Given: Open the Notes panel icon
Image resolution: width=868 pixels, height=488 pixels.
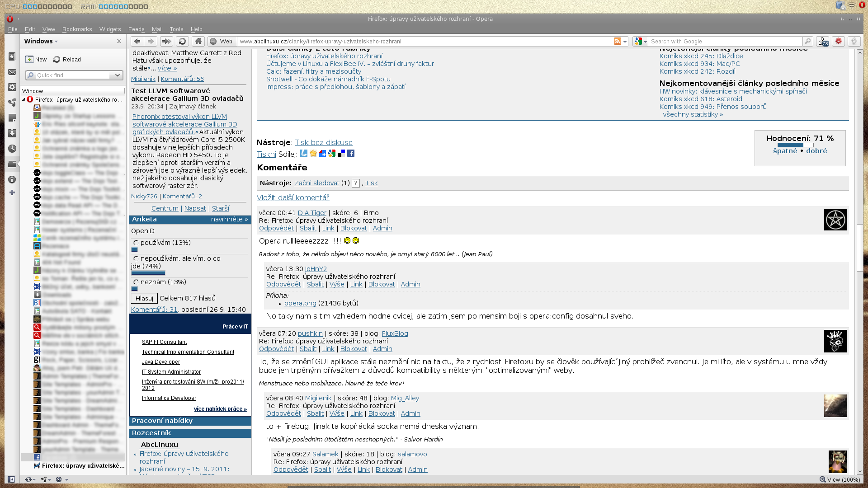Looking at the screenshot, I should 12,118.
